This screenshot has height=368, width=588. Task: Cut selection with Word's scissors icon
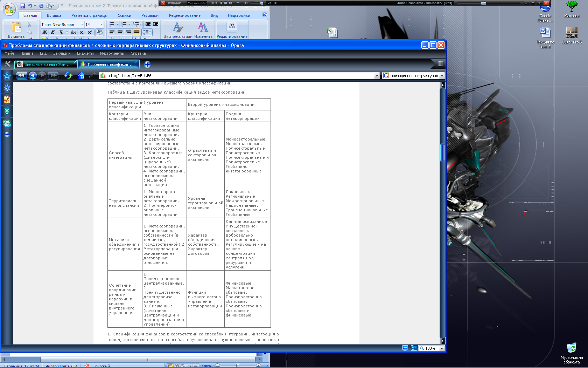29,25
